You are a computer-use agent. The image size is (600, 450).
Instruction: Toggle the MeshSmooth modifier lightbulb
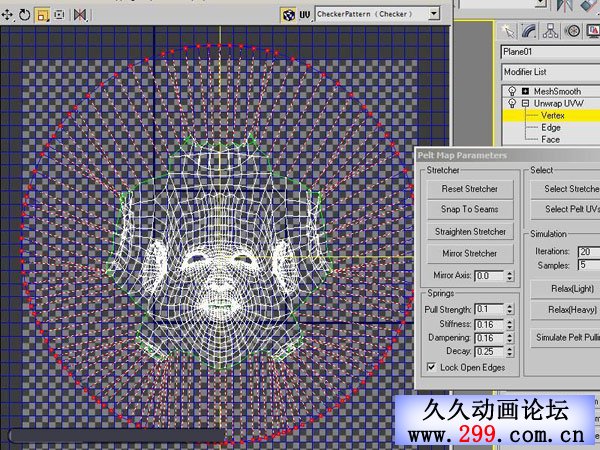[x=512, y=91]
